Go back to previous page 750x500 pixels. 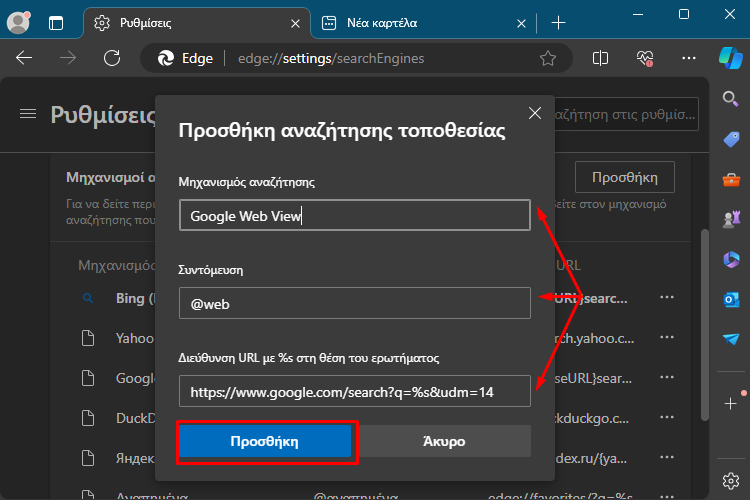point(24,58)
